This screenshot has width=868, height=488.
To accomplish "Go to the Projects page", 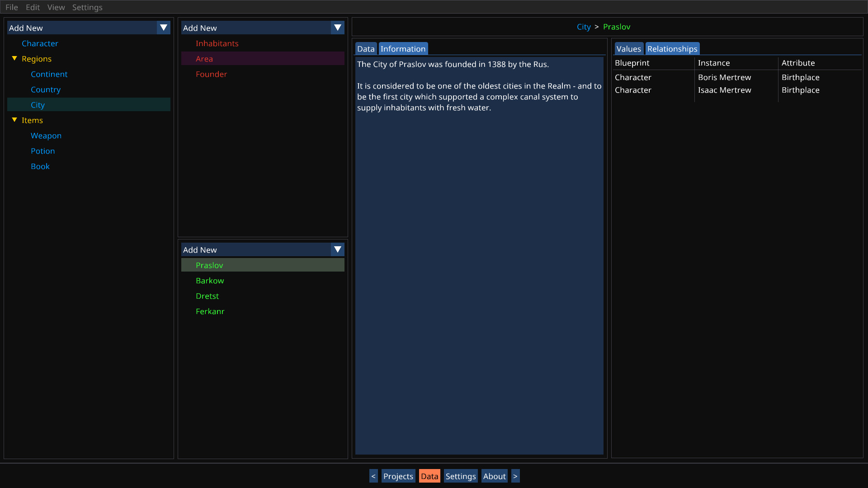I will [398, 476].
